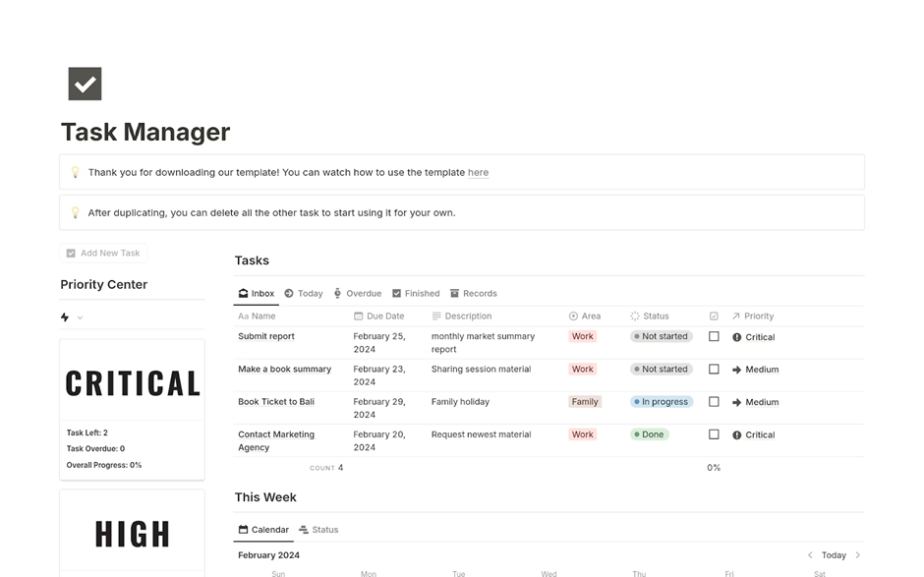The height and width of the screenshot is (577, 924).
Task: Open the Book Ticket to Bali task
Action: (276, 401)
